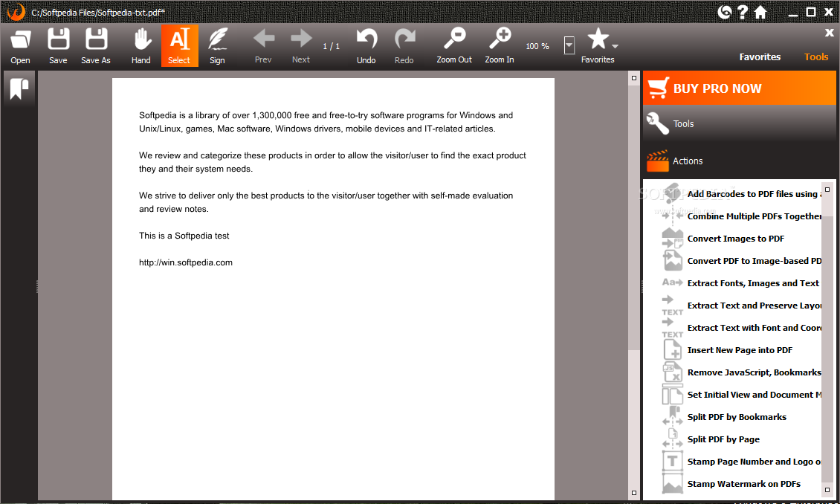Click the swirl logo icon beside help
Viewport: 840px width, 504px height.
click(x=724, y=12)
